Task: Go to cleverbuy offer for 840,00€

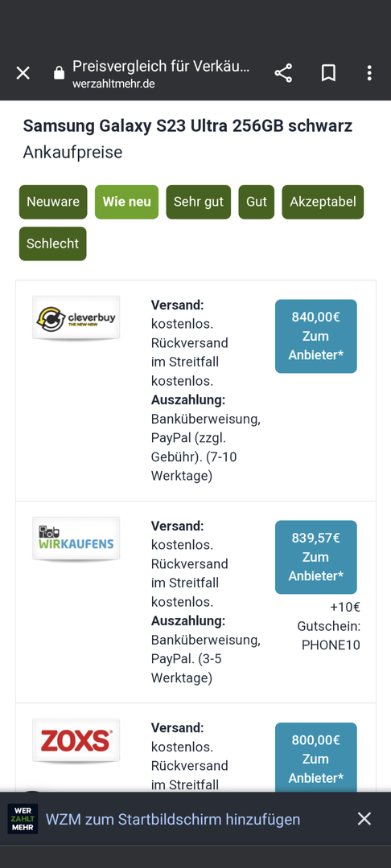Action: (315, 336)
